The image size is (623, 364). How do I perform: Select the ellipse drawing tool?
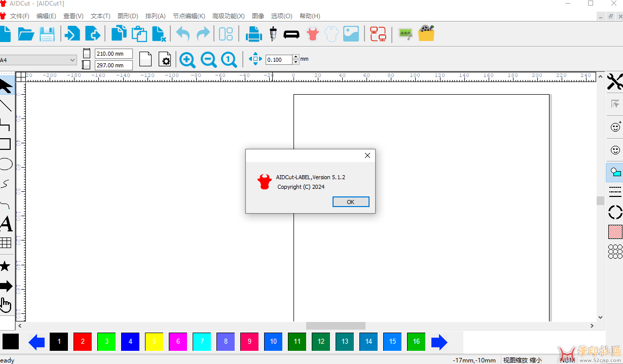click(6, 164)
